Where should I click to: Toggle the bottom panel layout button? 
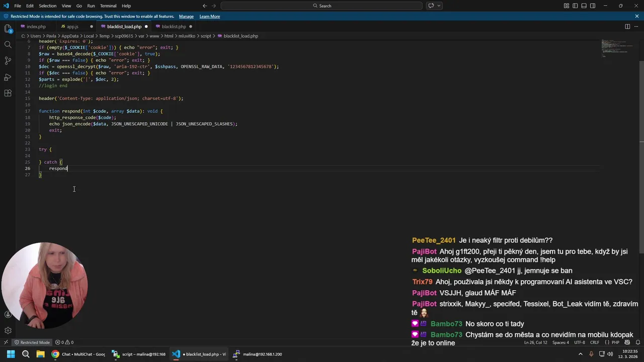click(584, 6)
